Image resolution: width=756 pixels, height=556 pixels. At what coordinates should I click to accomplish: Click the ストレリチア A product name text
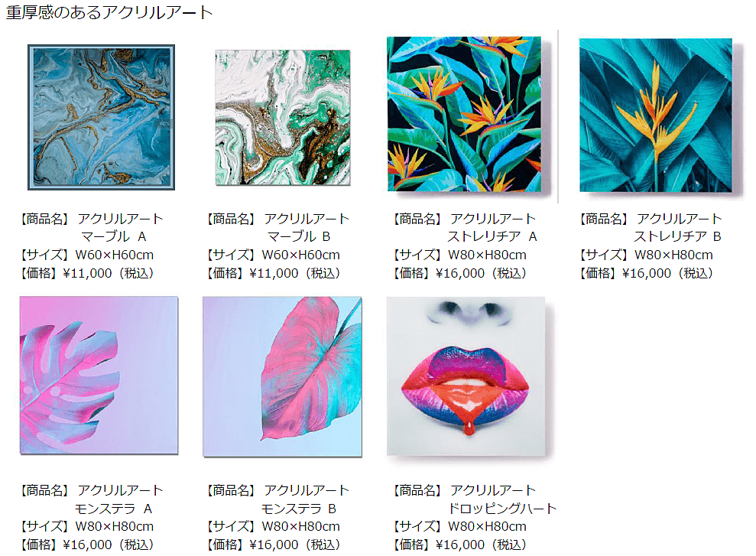[x=492, y=236]
